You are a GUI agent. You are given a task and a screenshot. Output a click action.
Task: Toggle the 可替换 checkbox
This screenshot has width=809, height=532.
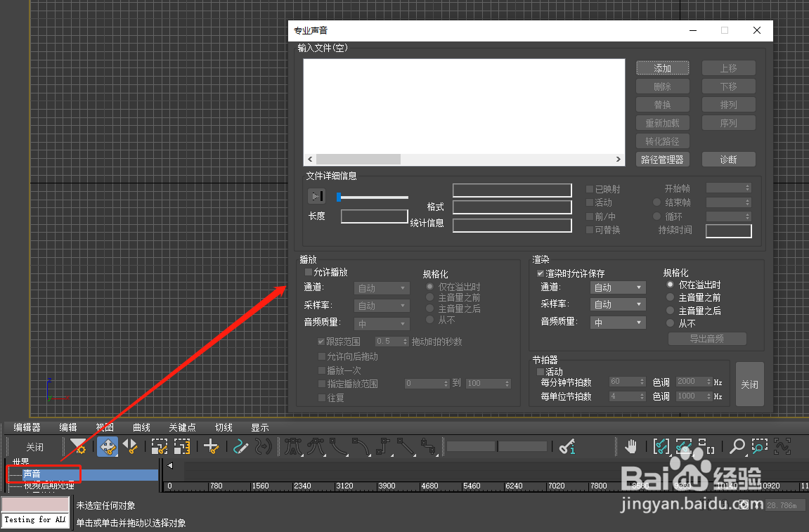point(590,230)
